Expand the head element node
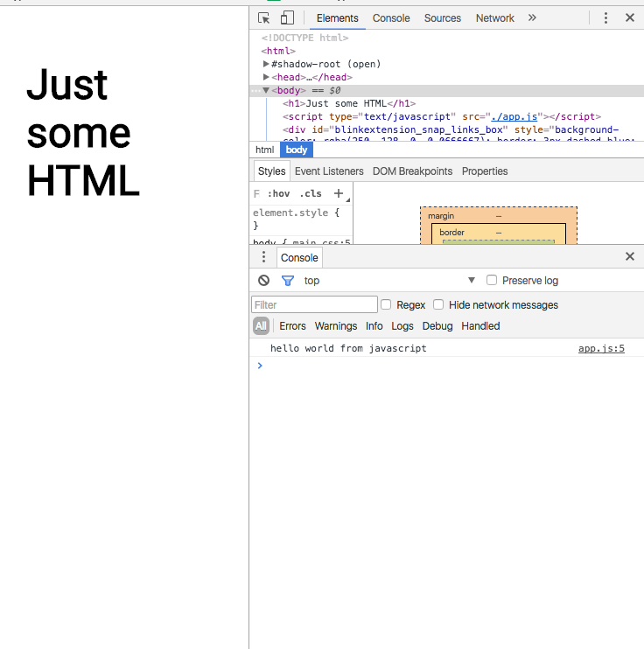 point(266,77)
